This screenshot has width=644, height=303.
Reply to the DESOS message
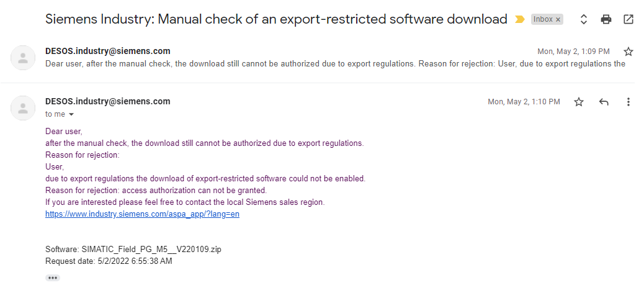(x=604, y=102)
